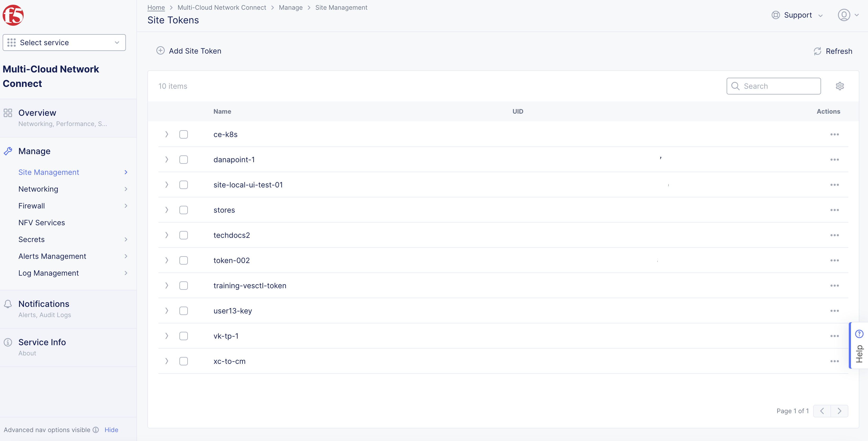The height and width of the screenshot is (441, 868).
Task: Tick the checkbox for user13-key
Action: coord(184,311)
